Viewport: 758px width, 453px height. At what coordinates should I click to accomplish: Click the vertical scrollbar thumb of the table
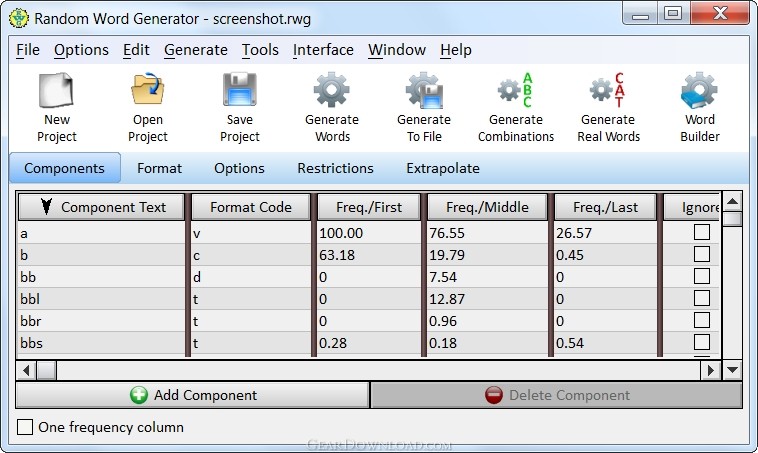pyautogui.click(x=732, y=219)
